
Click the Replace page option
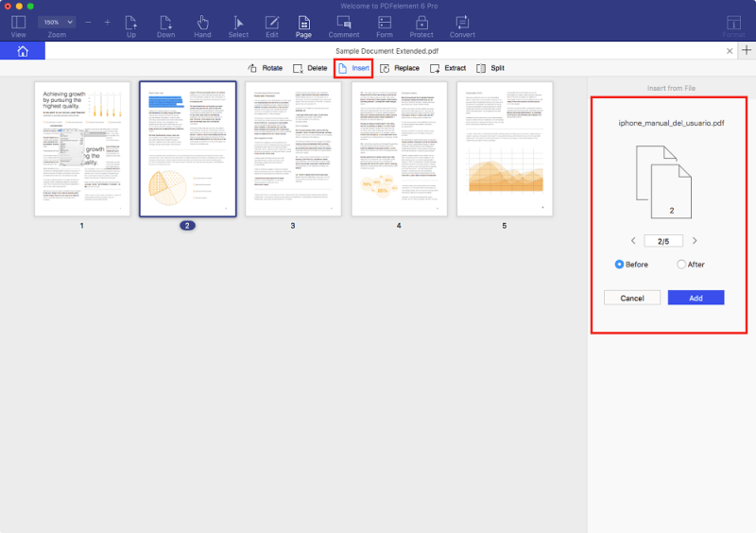click(x=400, y=68)
